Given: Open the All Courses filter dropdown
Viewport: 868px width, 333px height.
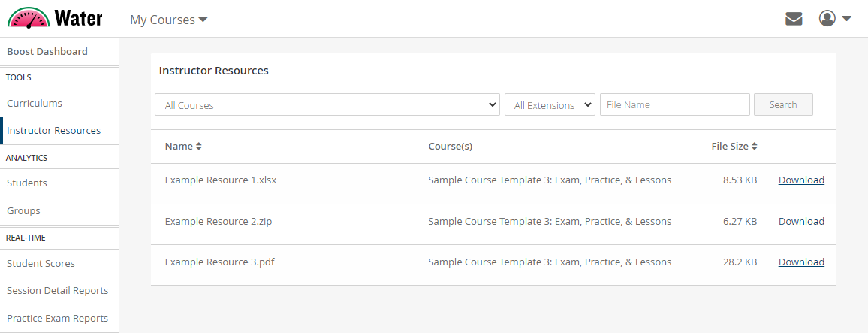Looking at the screenshot, I should 327,105.
